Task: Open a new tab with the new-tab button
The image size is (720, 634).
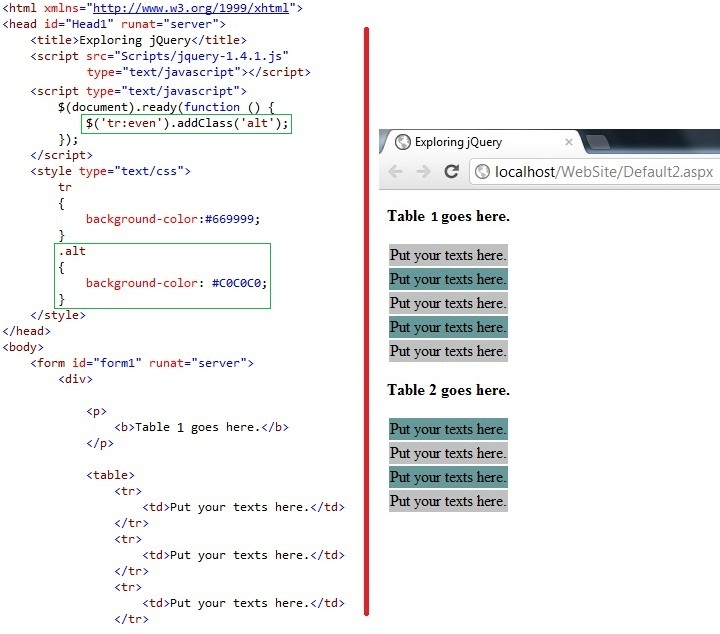Action: [598, 142]
